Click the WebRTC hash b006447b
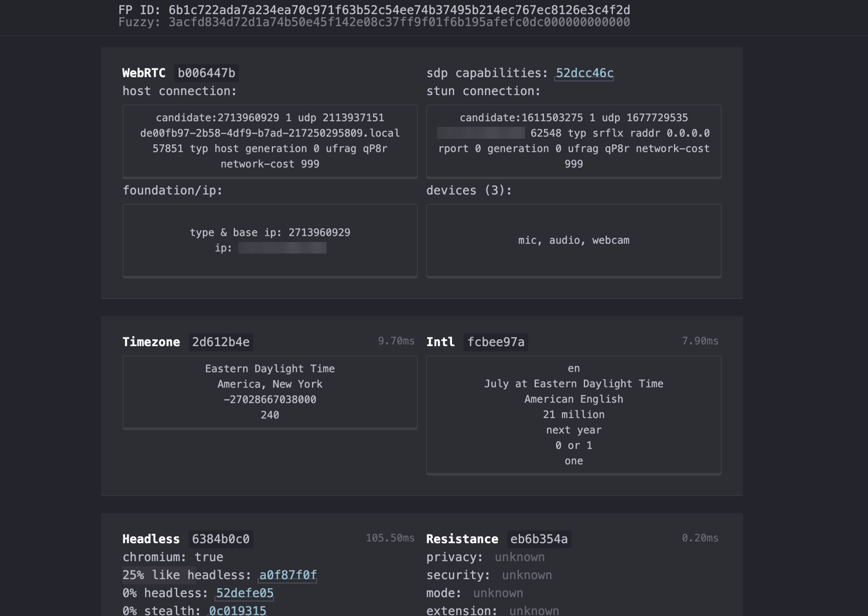The height and width of the screenshot is (616, 868). tap(207, 73)
